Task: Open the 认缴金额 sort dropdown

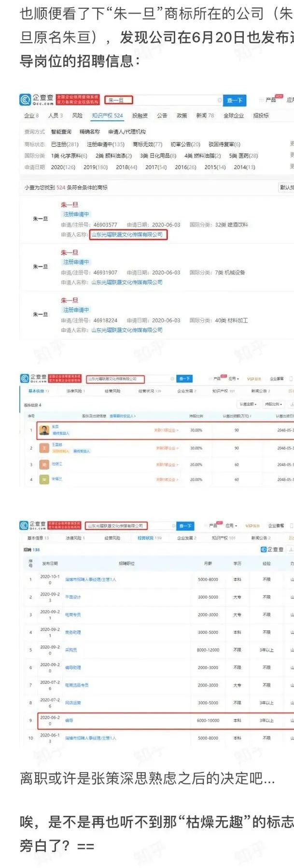Action: pyautogui.click(x=249, y=404)
